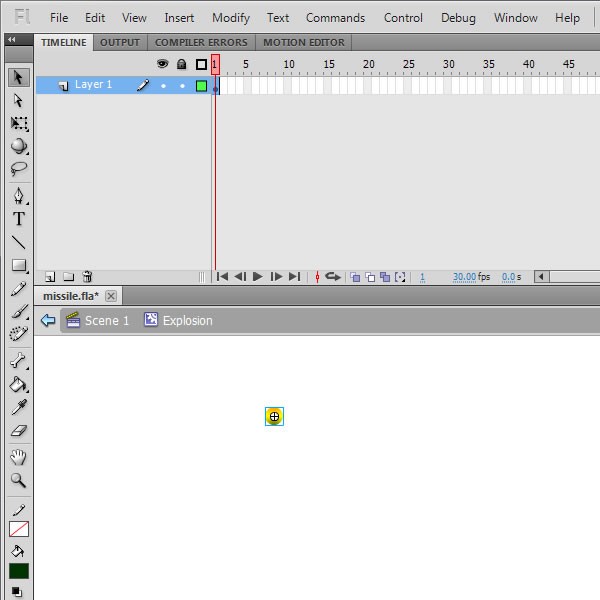Toggle onion skin
Image resolution: width=600 pixels, height=600 pixels.
coord(355,277)
